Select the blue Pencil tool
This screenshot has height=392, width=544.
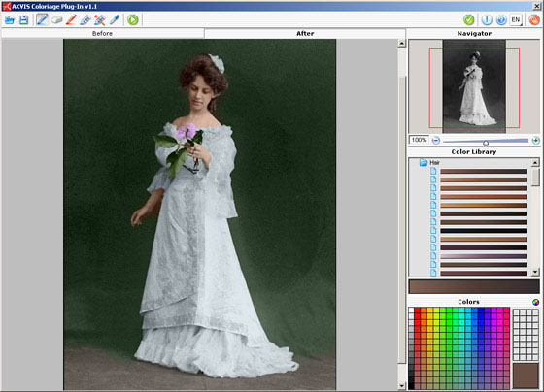pyautogui.click(x=42, y=20)
